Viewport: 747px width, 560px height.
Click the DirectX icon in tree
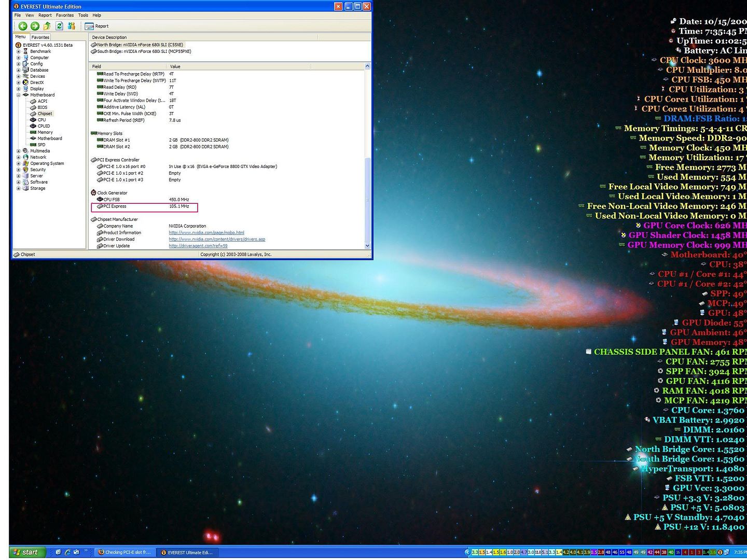click(x=25, y=82)
